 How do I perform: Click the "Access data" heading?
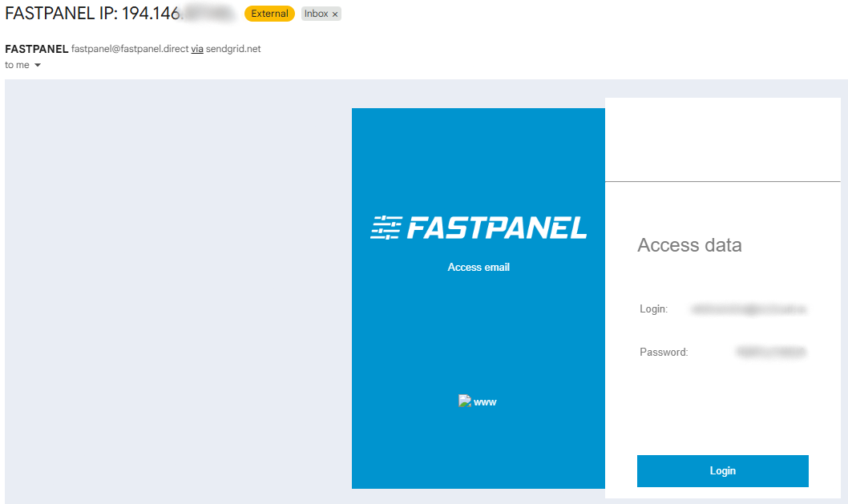tap(689, 245)
